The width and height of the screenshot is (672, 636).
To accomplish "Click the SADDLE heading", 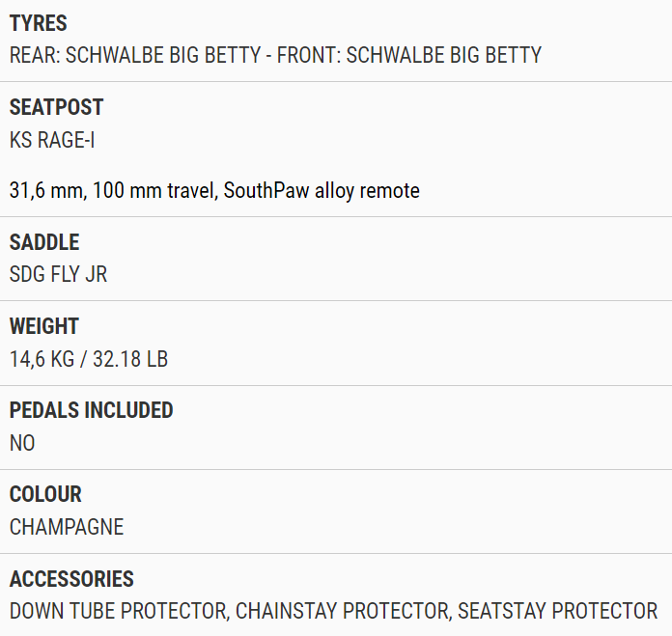I will (x=44, y=242).
